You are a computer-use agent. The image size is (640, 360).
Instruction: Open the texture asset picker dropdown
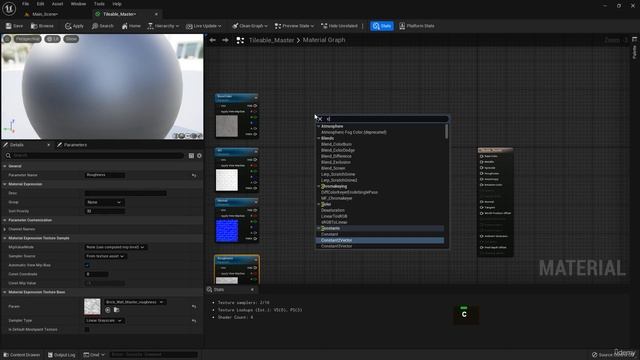[135, 302]
